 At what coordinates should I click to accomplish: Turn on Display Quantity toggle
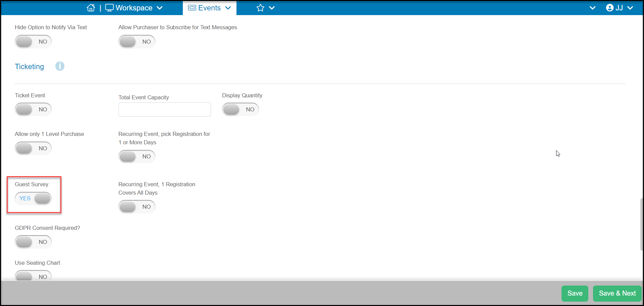[240, 109]
